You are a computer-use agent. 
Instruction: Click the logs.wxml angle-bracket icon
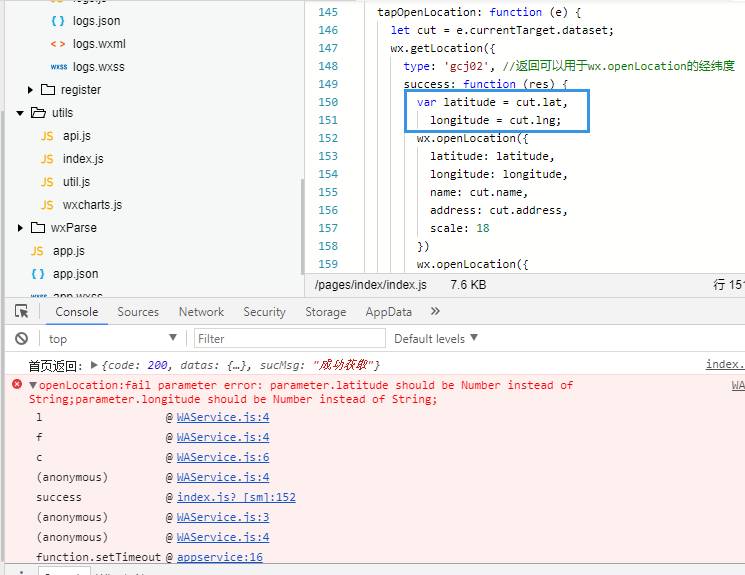[58, 44]
